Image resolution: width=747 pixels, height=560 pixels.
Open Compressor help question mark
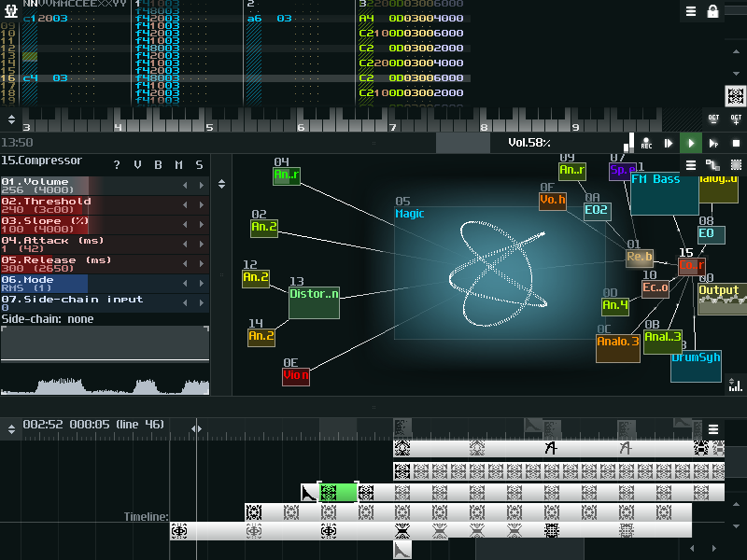(117, 165)
